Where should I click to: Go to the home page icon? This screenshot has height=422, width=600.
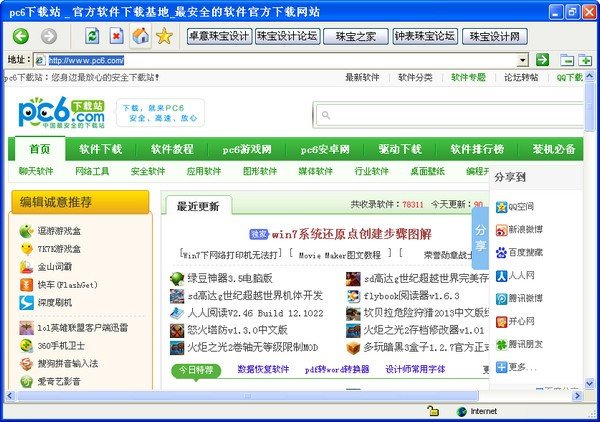141,36
